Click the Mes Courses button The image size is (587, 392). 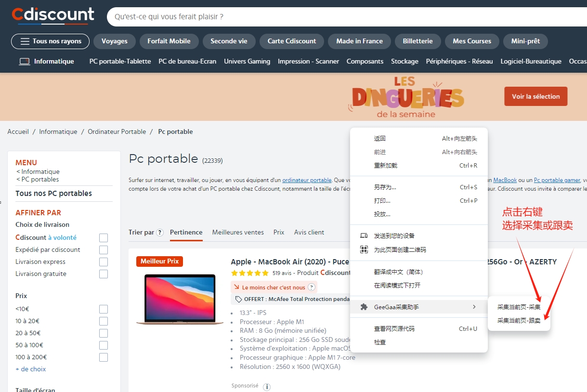click(472, 41)
